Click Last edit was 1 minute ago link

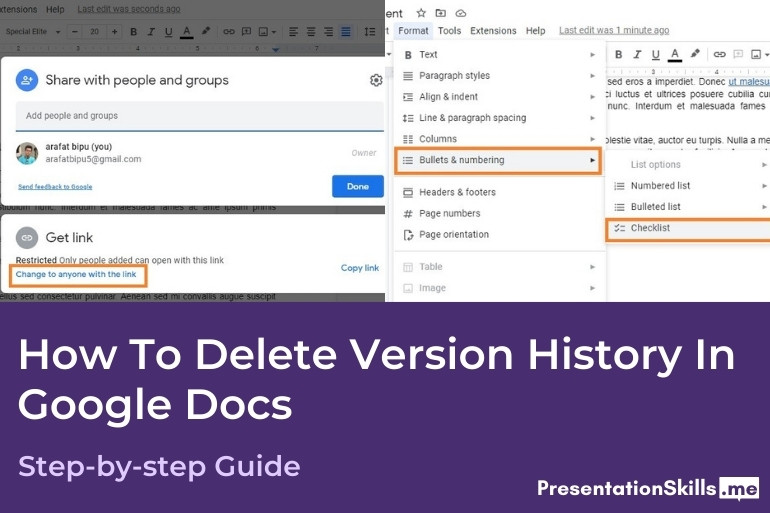pos(614,30)
